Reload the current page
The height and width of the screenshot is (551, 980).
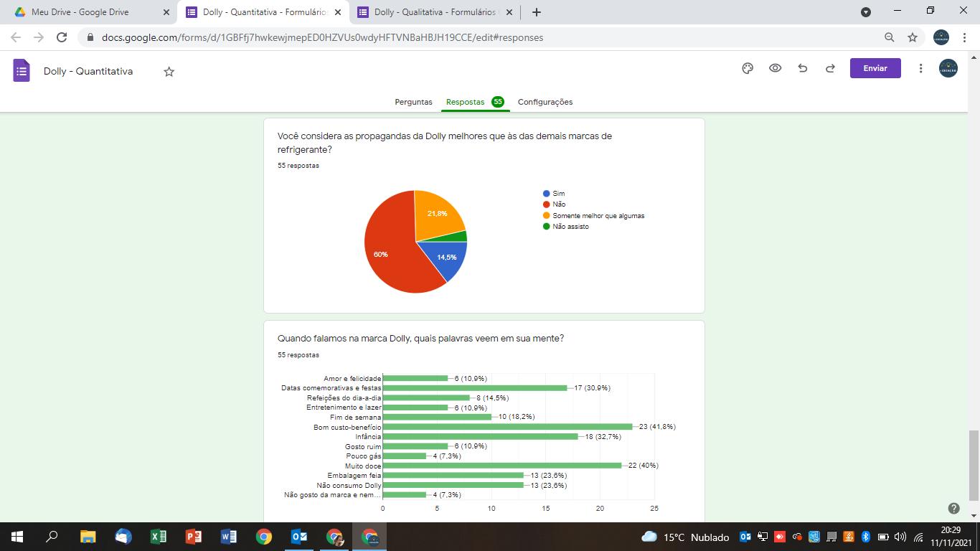click(62, 37)
